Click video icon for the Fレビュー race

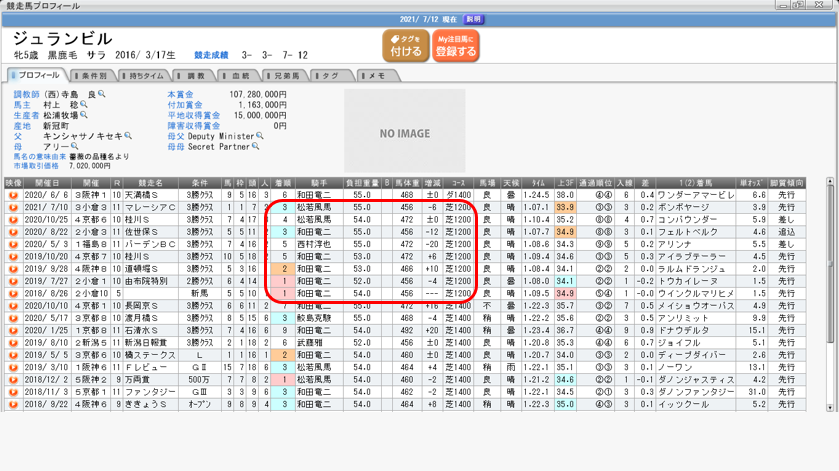pos(13,367)
